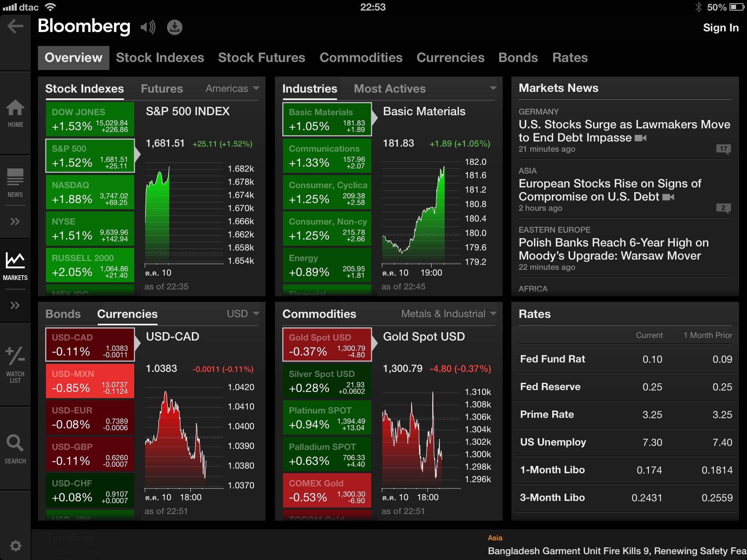The width and height of the screenshot is (747, 560).
Task: Open Markets from the sidebar
Action: (15, 267)
